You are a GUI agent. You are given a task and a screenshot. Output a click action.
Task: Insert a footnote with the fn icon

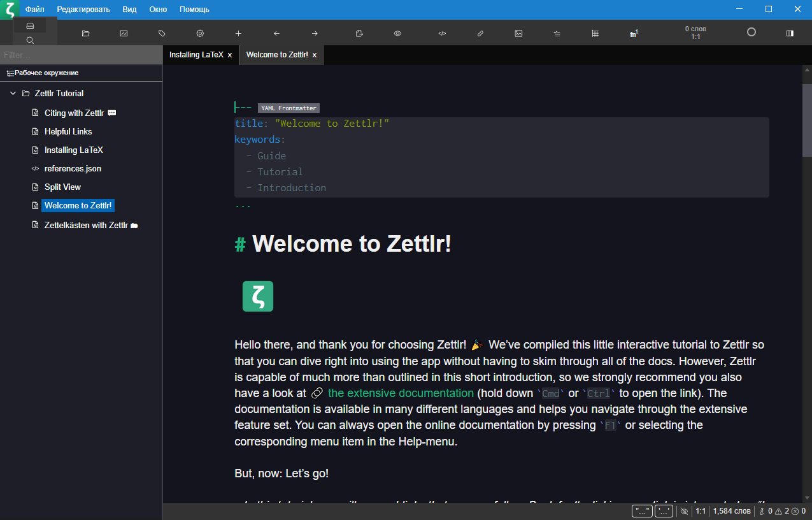coord(634,33)
